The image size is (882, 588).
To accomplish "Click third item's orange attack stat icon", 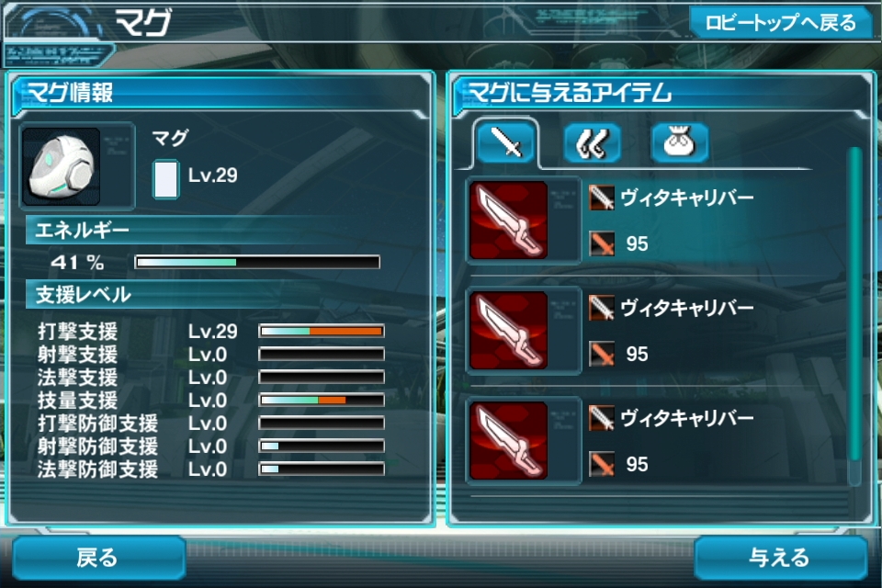I will 601,464.
